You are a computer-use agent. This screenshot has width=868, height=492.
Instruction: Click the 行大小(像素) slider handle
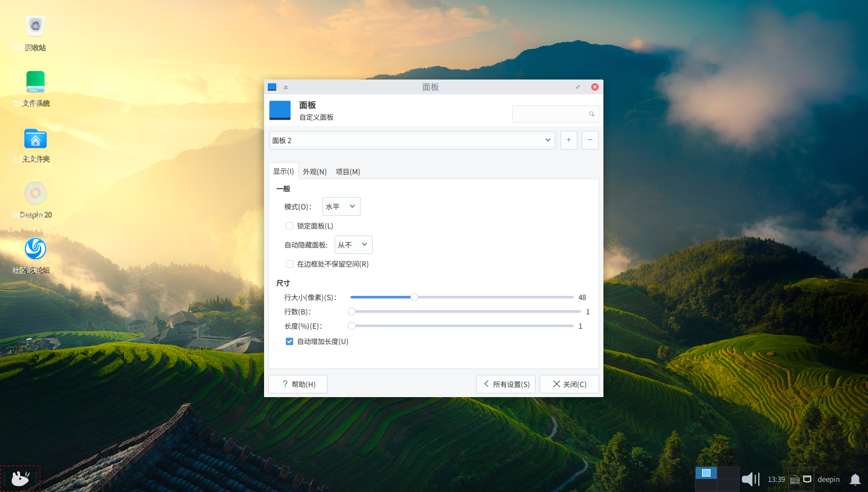coord(414,297)
